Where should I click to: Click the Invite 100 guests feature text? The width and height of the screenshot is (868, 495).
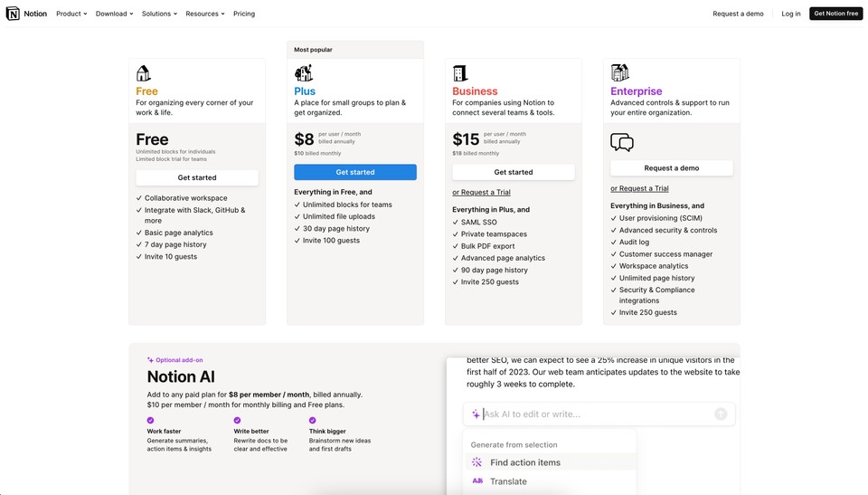click(331, 241)
